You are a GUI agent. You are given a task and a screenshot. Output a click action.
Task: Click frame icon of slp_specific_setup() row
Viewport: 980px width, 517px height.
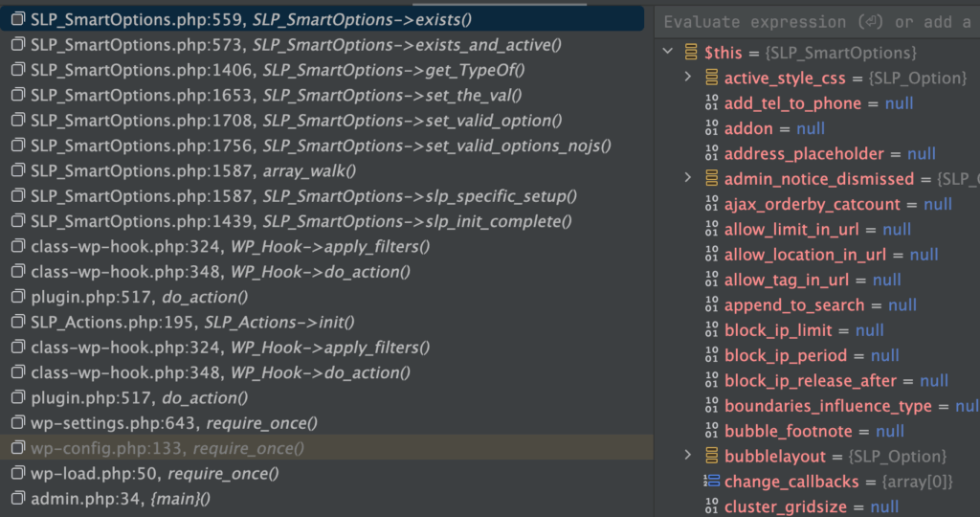pyautogui.click(x=18, y=195)
